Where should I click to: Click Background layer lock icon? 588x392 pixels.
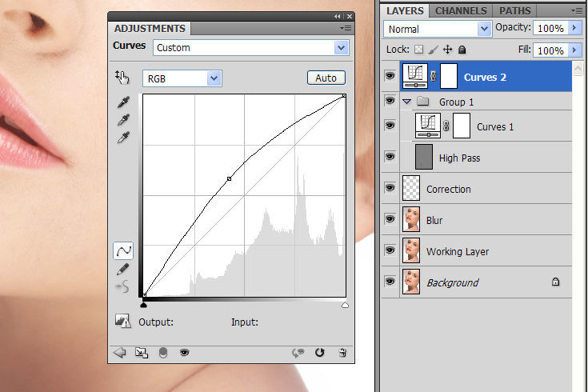555,282
